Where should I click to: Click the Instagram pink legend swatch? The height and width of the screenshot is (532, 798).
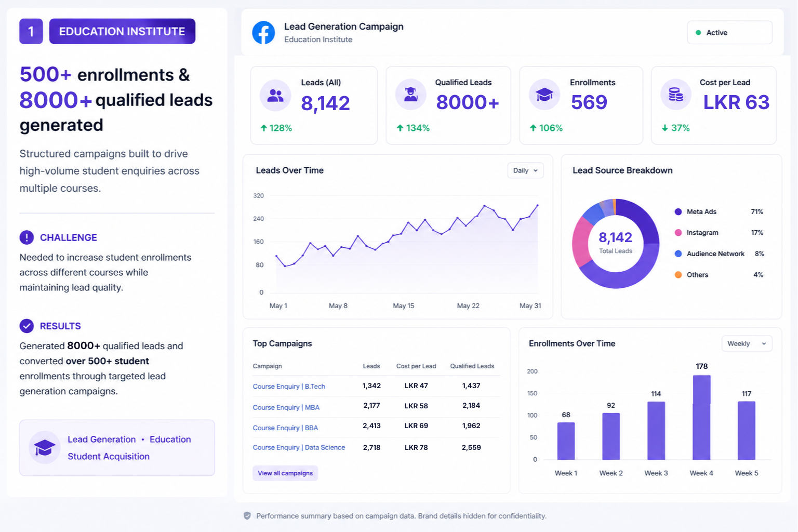[x=678, y=233]
